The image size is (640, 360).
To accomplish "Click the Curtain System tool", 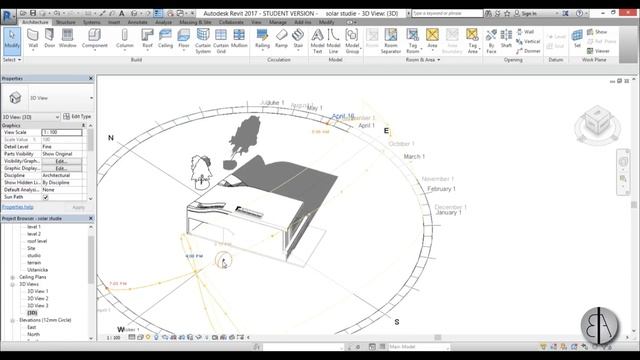I will tap(203, 41).
